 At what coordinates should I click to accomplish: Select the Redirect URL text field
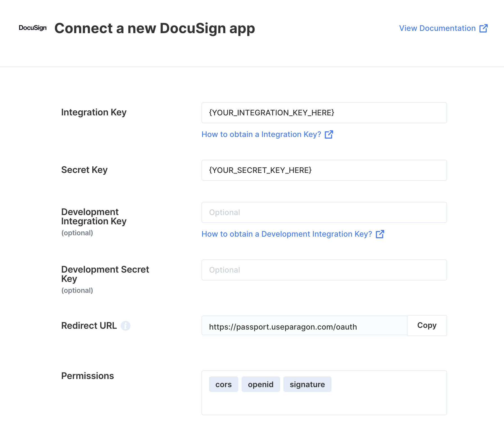click(x=304, y=325)
